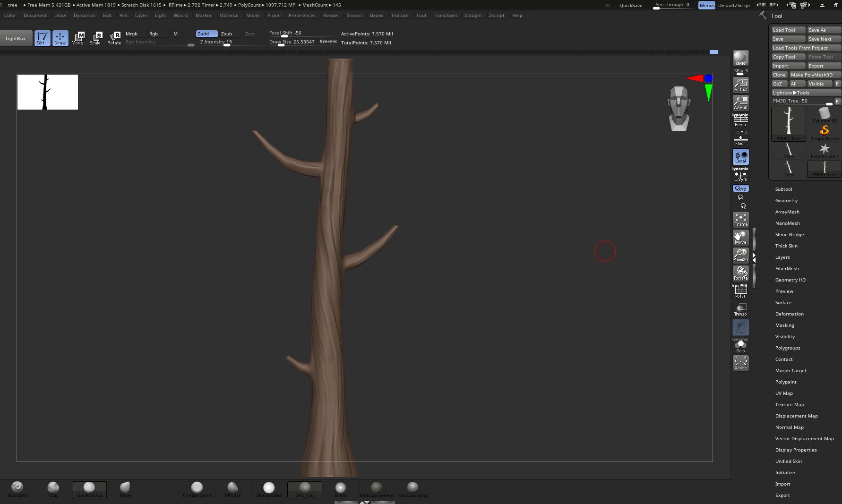Screen dimensions: 842x504
Task: Click the Xpose icon
Action: coord(740,363)
